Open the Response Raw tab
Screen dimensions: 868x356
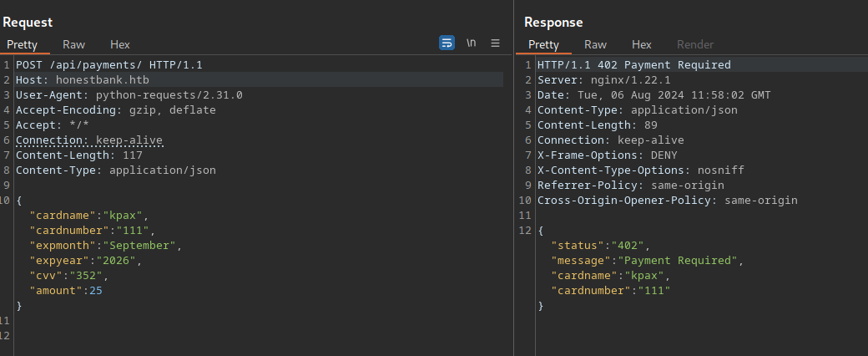pos(595,44)
